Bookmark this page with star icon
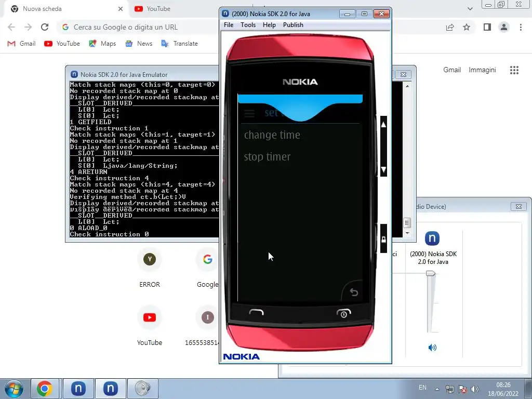Image resolution: width=532 pixels, height=399 pixels. tap(467, 27)
